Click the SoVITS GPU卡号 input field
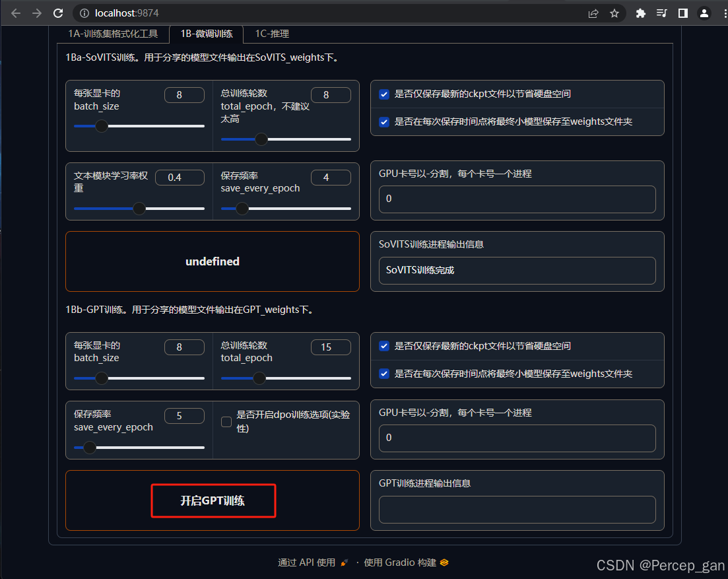The height and width of the screenshot is (579, 728). click(517, 199)
